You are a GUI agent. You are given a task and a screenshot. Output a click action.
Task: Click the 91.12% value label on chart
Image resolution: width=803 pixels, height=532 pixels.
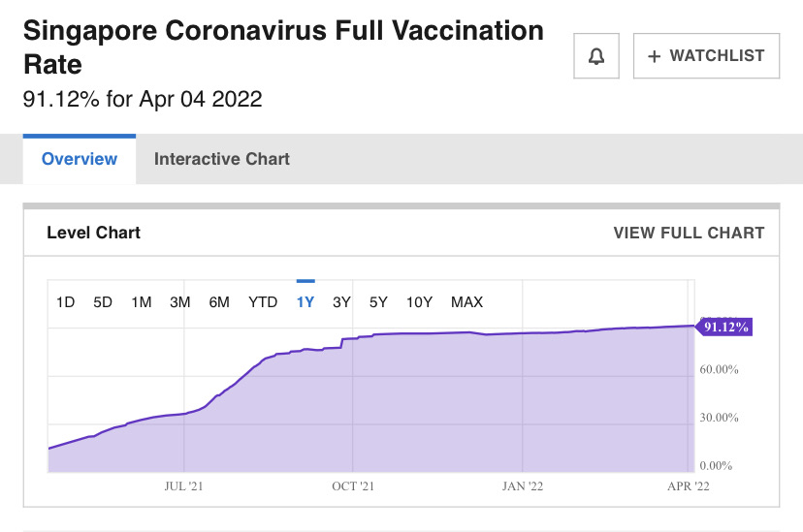click(x=725, y=328)
